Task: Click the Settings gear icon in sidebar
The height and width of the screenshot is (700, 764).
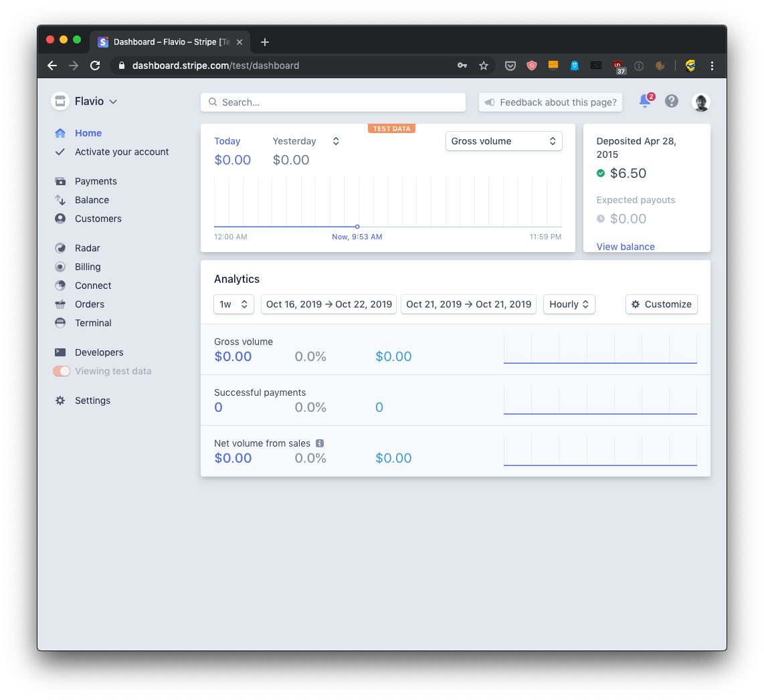Action: pyautogui.click(x=60, y=400)
